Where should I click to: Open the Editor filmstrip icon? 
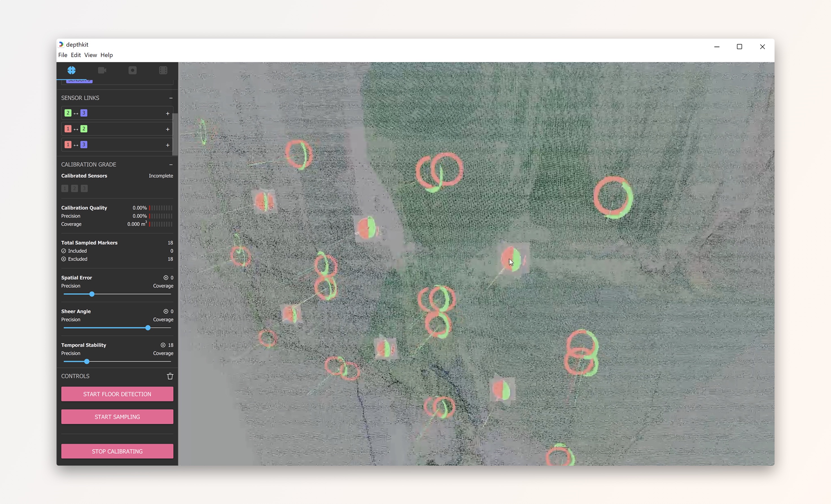coord(163,70)
